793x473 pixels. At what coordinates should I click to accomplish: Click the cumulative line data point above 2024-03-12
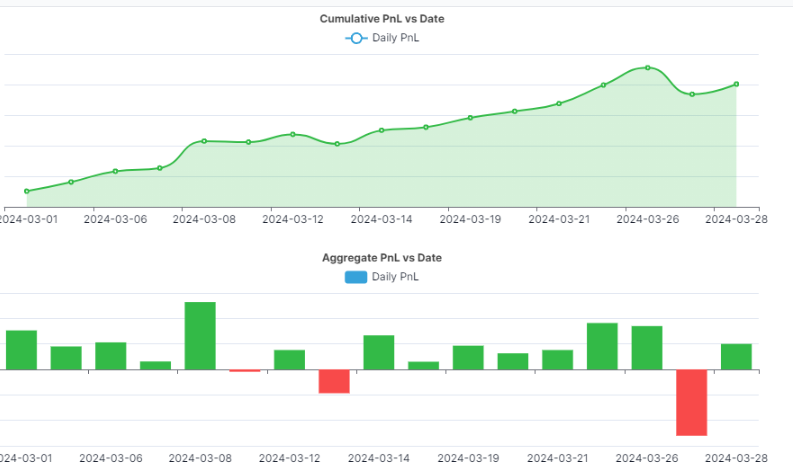coord(293,135)
